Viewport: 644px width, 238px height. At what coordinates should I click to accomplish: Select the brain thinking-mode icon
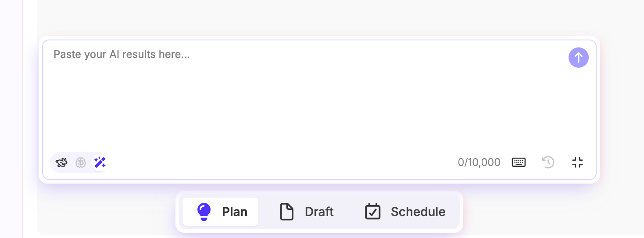pyautogui.click(x=81, y=162)
